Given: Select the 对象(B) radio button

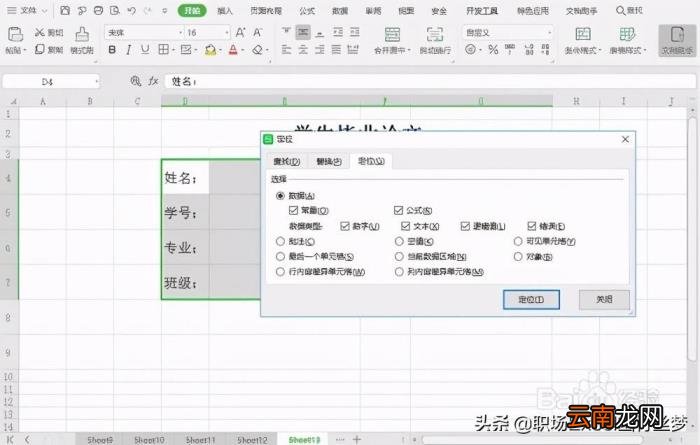Looking at the screenshot, I should pos(518,257).
